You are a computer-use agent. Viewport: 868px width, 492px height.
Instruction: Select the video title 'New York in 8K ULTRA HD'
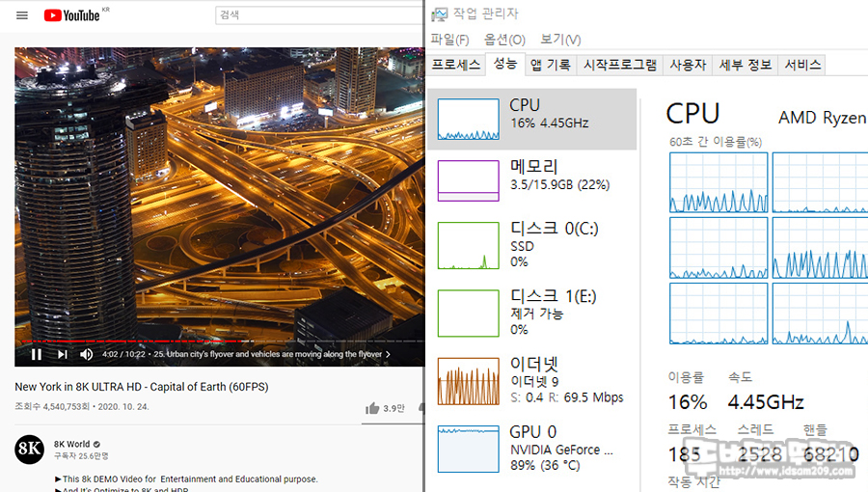point(142,387)
